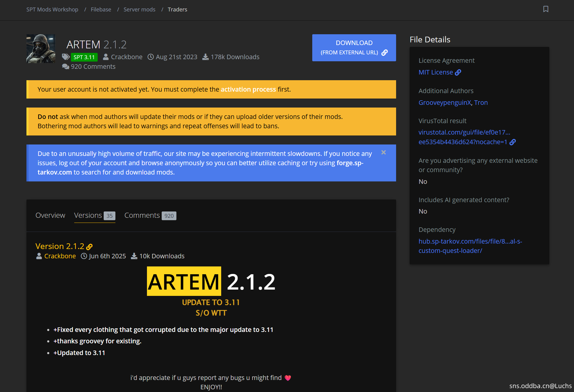
Task: Click the License Agreement label
Action: point(447,60)
